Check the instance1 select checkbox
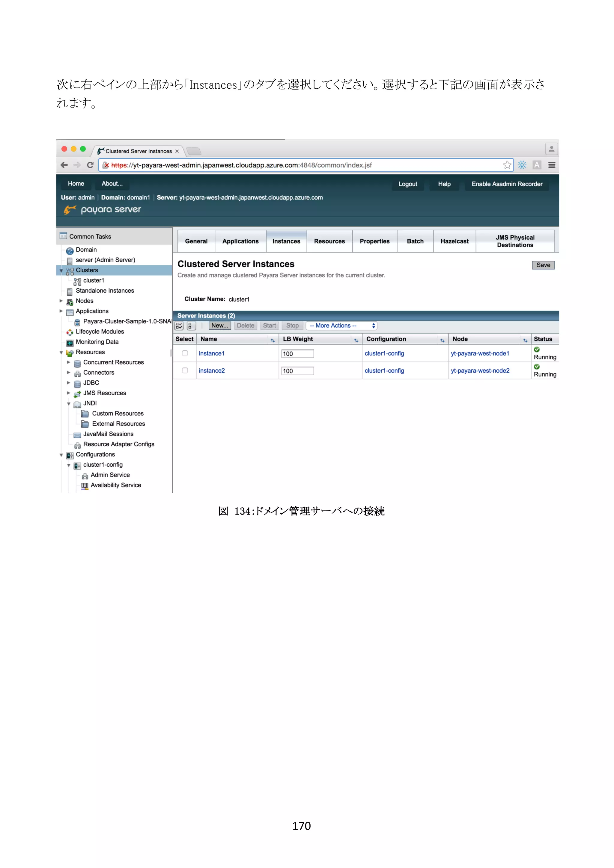Image resolution: width=614 pixels, height=868 pixels. pos(185,353)
